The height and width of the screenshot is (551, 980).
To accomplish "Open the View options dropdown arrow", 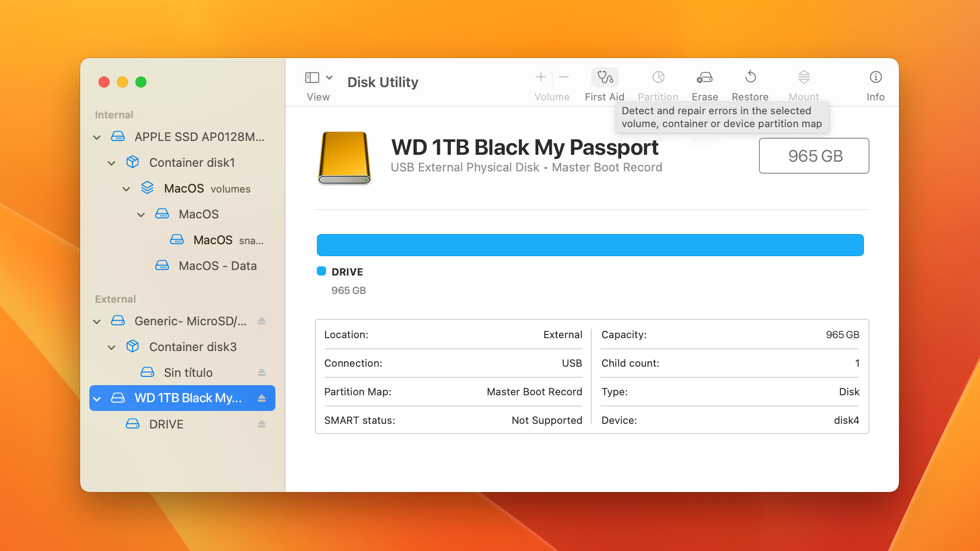I will [x=329, y=77].
